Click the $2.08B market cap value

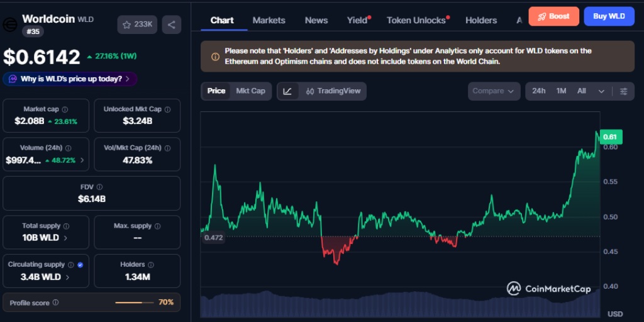click(x=29, y=121)
